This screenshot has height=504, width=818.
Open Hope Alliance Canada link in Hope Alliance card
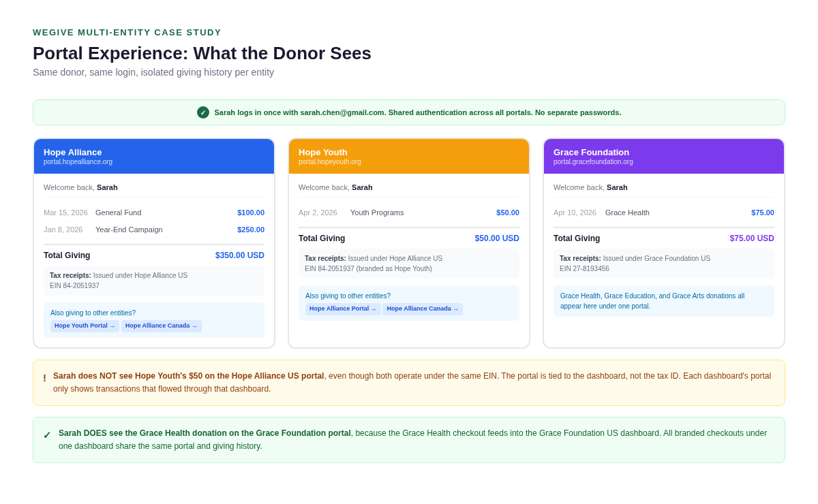click(162, 326)
